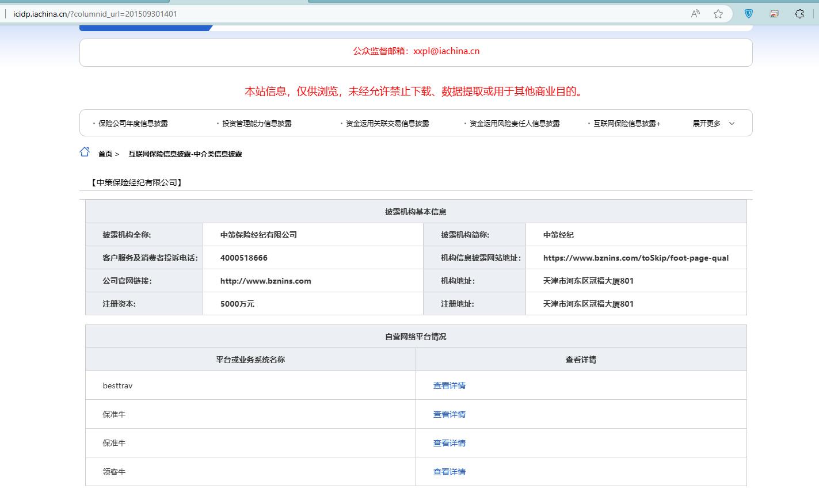View details for besttrav platform
This screenshot has height=504, width=819.
(450, 385)
